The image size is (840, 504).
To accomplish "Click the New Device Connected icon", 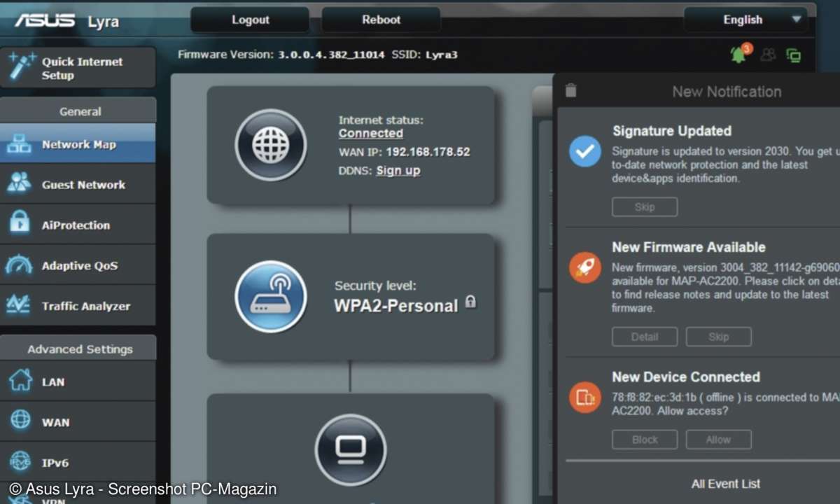I will point(584,397).
